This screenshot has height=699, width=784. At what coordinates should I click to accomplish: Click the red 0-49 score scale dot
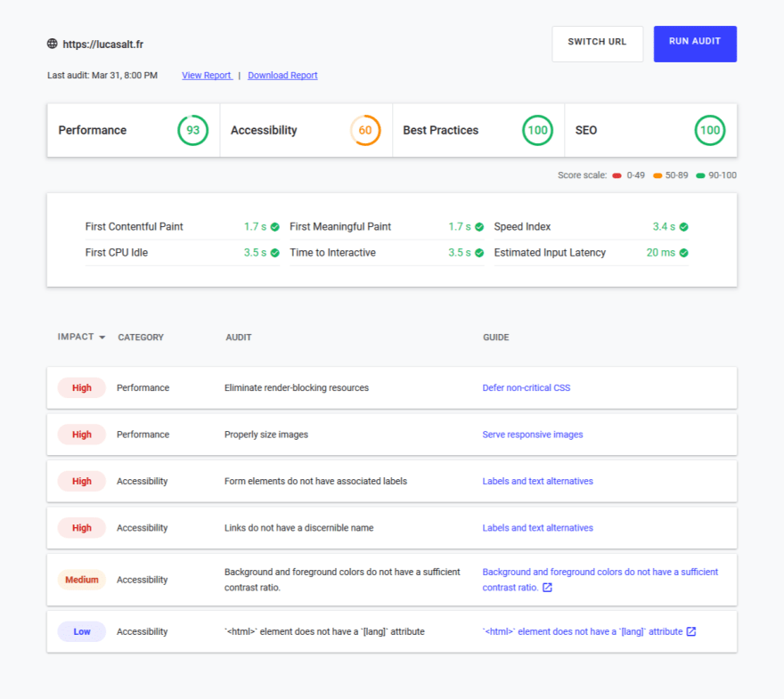pyautogui.click(x=617, y=175)
